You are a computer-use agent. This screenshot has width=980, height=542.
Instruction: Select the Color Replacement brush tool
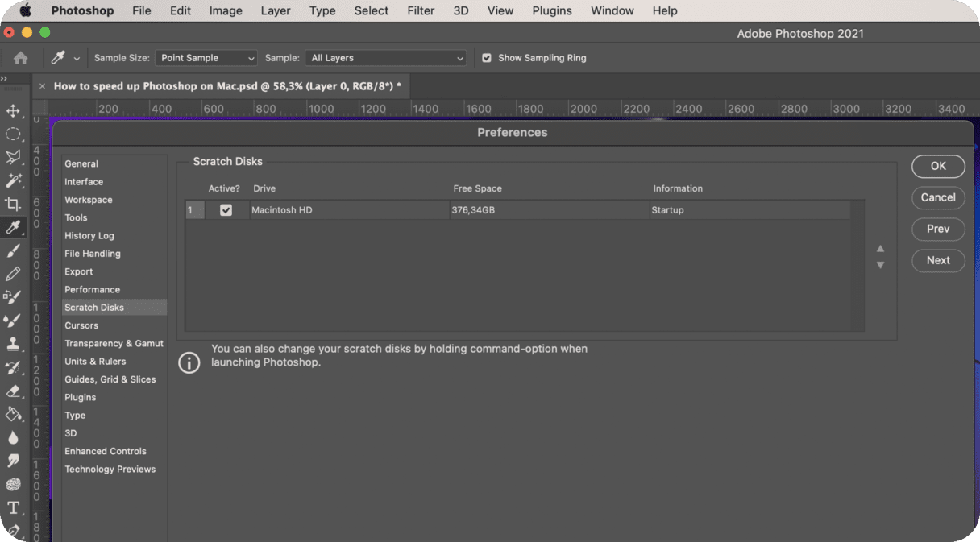click(13, 297)
